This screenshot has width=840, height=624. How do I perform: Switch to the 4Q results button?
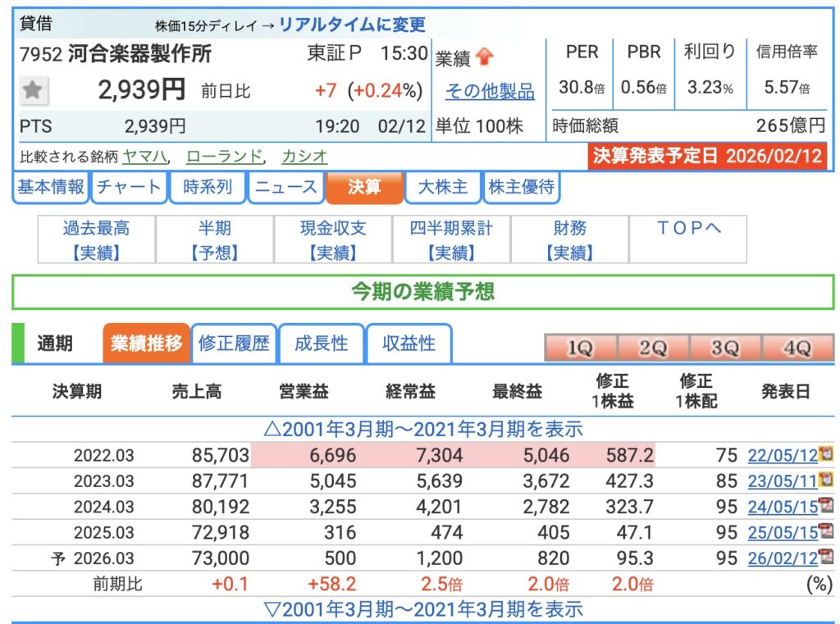(797, 348)
